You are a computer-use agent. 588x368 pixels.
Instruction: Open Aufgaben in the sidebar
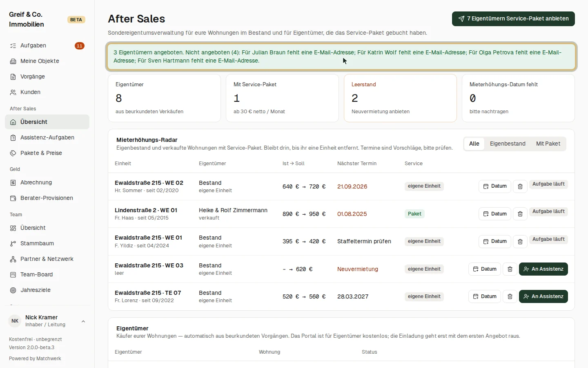click(x=47, y=46)
